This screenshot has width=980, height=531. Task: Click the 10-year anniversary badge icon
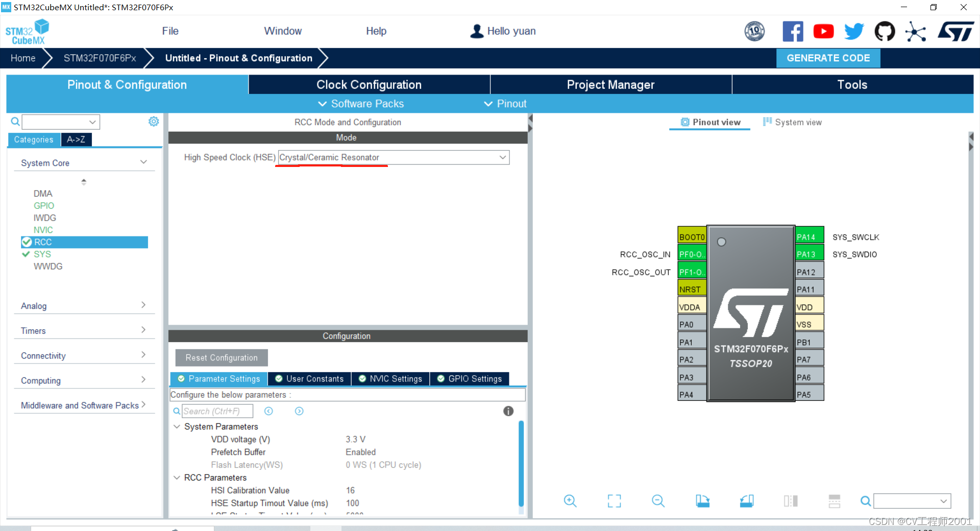click(x=754, y=32)
